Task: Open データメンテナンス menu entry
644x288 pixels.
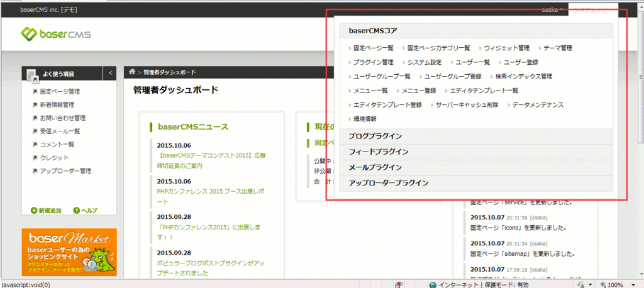Action: (538, 105)
